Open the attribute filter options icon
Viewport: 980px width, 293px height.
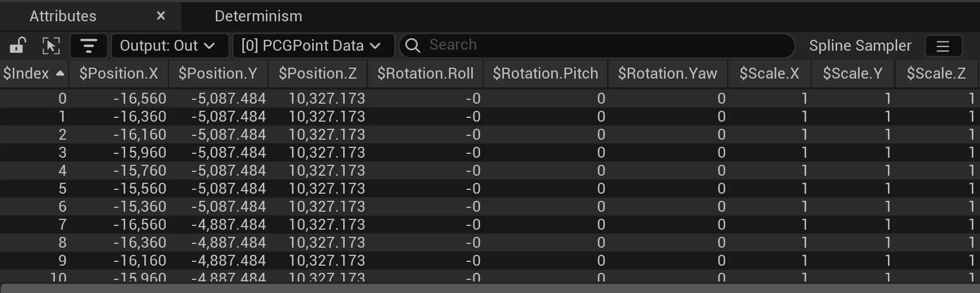(88, 45)
